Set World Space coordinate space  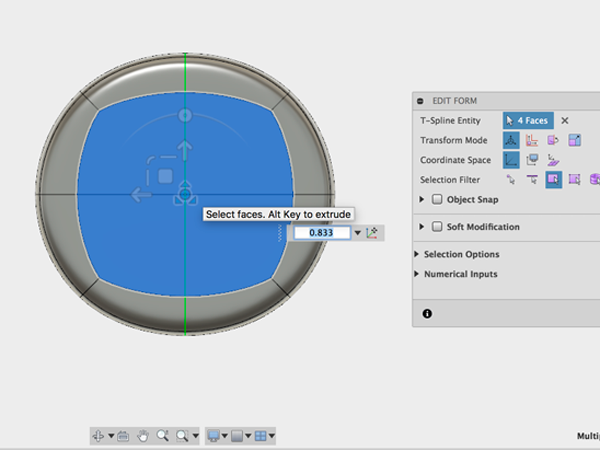511,160
